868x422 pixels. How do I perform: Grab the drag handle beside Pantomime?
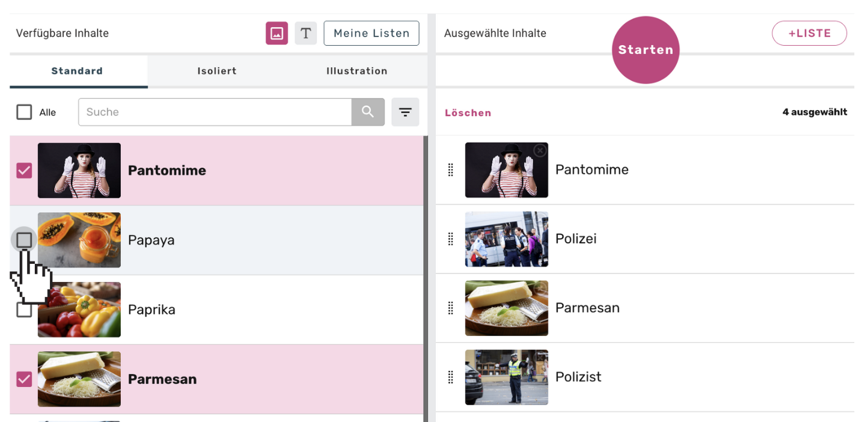click(451, 170)
